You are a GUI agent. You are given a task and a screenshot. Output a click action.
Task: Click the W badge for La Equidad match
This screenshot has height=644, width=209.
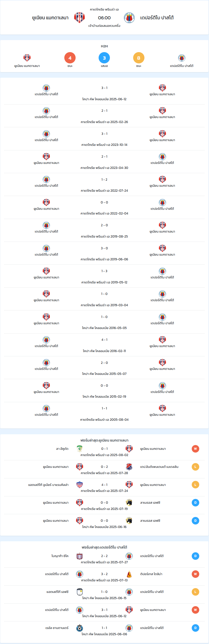coord(195,449)
